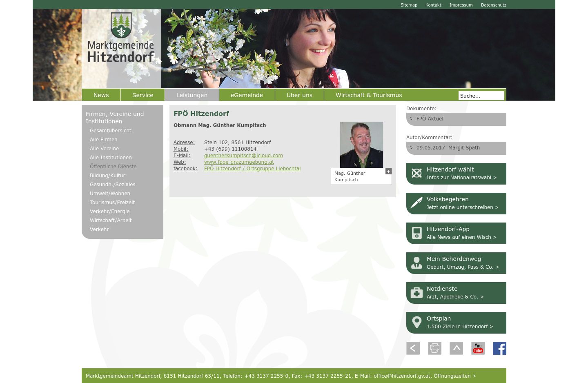Open Geburt, Umzug, Pass & Co. link
This screenshot has width=588, height=383.
463,267
